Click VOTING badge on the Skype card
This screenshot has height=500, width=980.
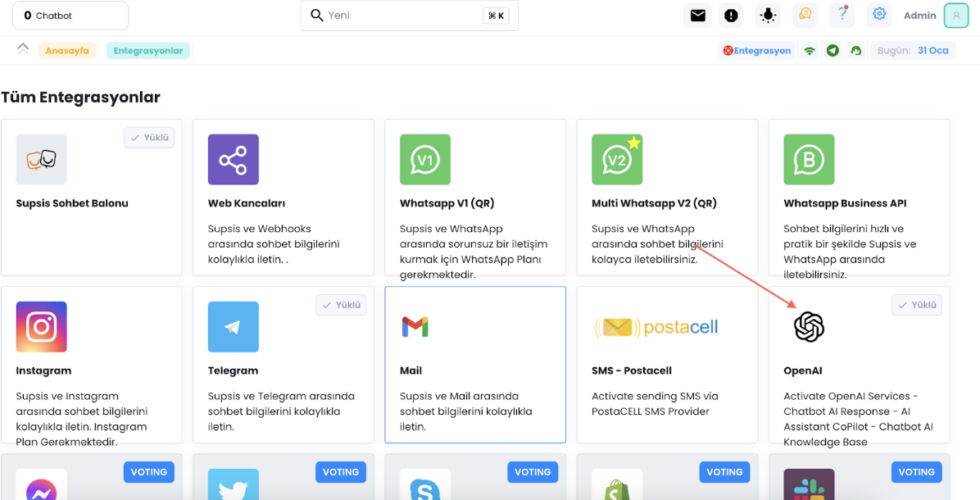click(533, 472)
